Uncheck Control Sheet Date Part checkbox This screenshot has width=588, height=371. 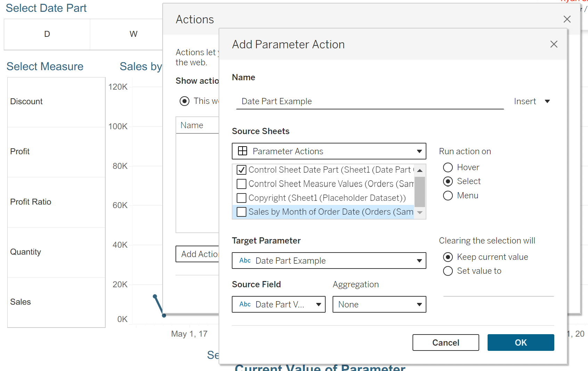click(242, 170)
